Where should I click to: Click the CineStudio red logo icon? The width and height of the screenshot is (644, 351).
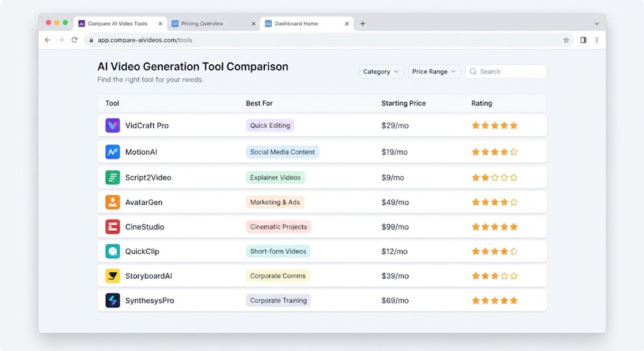[x=113, y=227]
